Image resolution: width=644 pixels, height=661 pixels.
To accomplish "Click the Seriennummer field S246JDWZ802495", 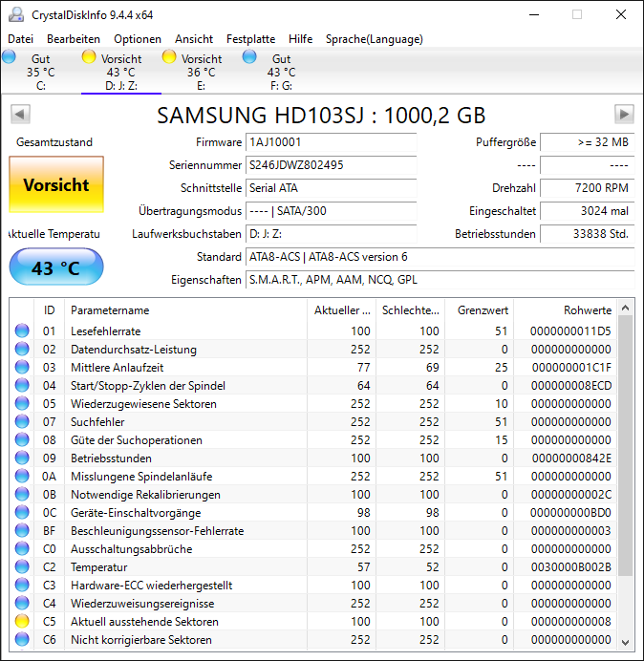I will 332,165.
